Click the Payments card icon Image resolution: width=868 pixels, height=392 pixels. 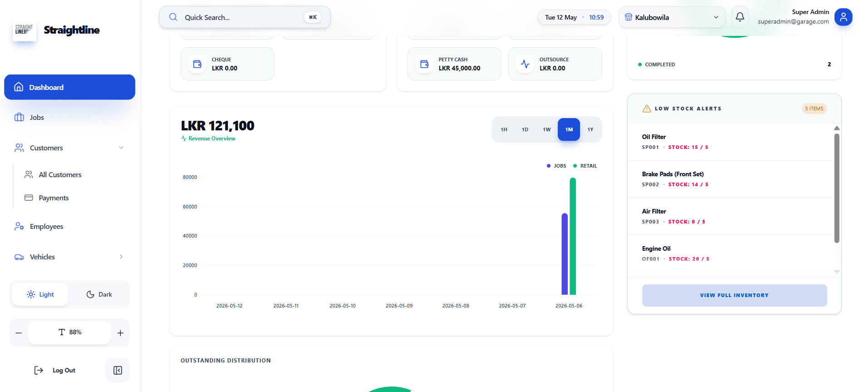29,198
